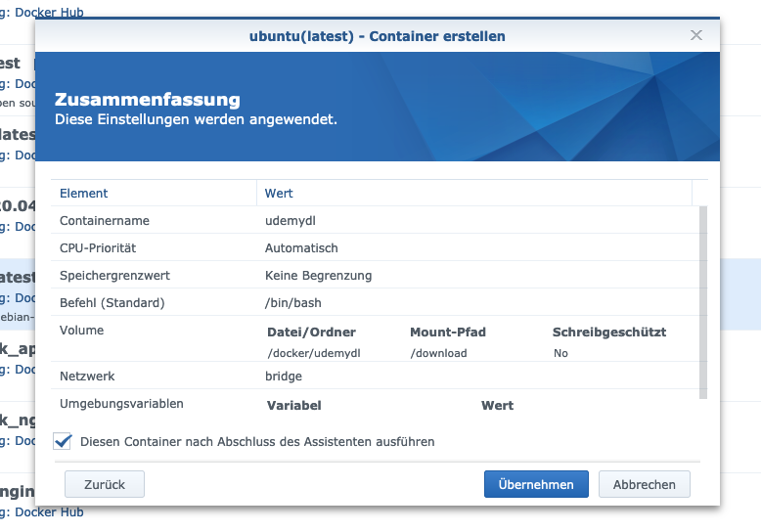The width and height of the screenshot is (761, 532).
Task: Select the Umgebungsvariablen row label
Action: pyautogui.click(x=121, y=403)
